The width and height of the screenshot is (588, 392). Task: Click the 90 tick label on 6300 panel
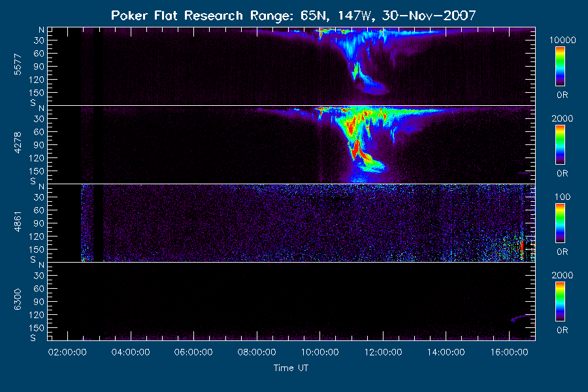[x=39, y=302]
